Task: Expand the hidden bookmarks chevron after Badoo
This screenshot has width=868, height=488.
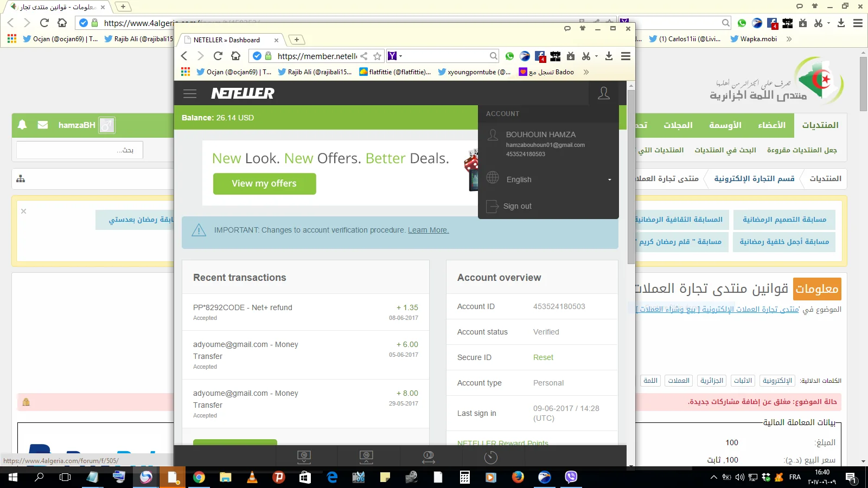Action: 586,72
